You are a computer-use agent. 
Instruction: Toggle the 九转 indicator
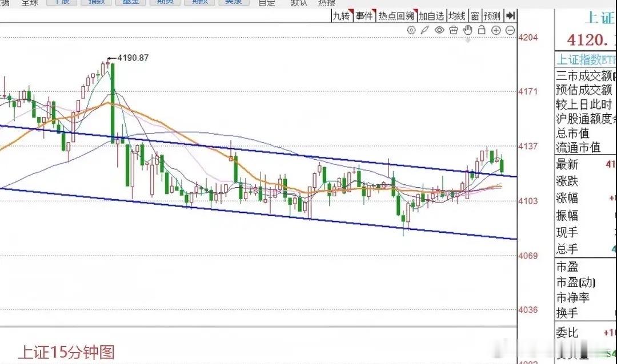pos(342,16)
